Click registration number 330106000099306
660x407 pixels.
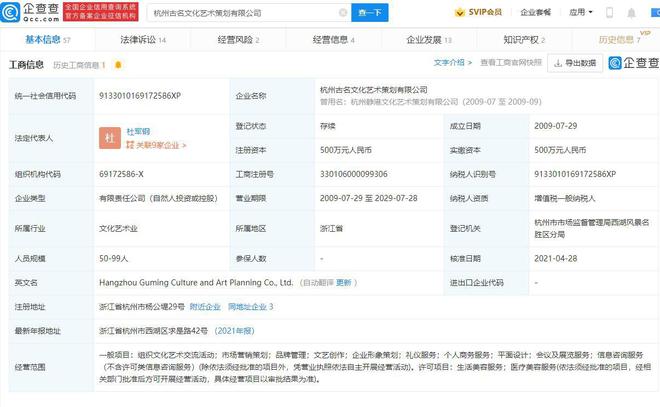tap(354, 174)
